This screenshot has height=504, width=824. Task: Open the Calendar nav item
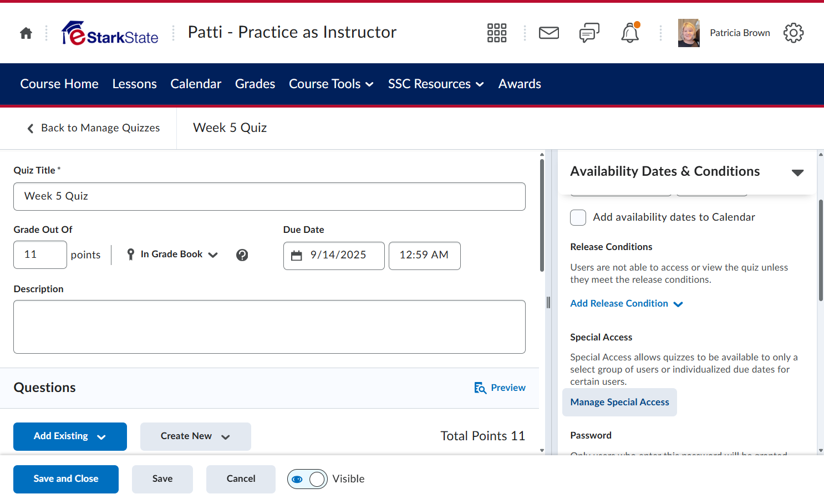(196, 84)
